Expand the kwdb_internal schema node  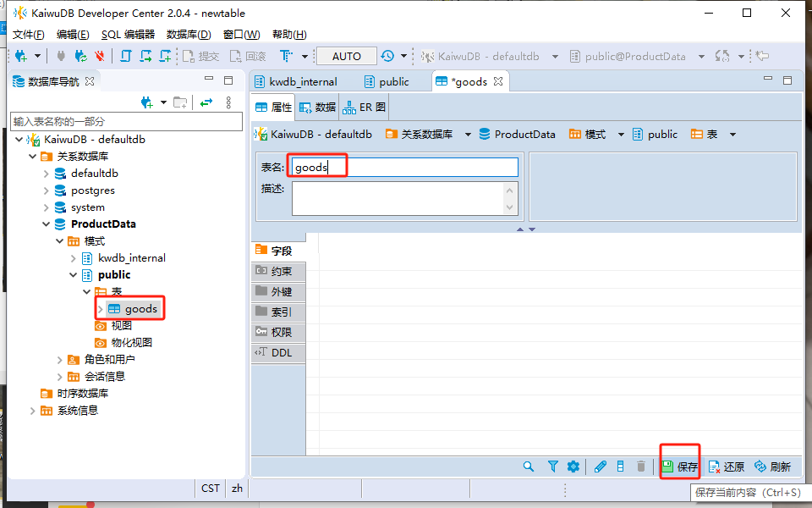pos(73,258)
